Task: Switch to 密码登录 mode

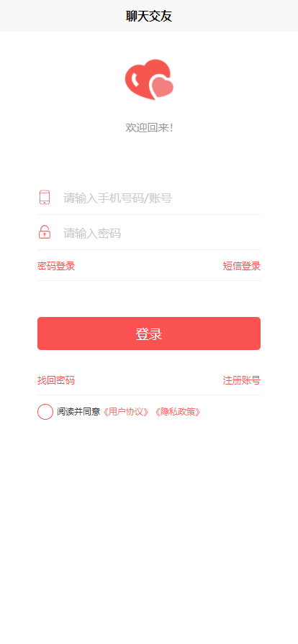Action: pyautogui.click(x=56, y=266)
